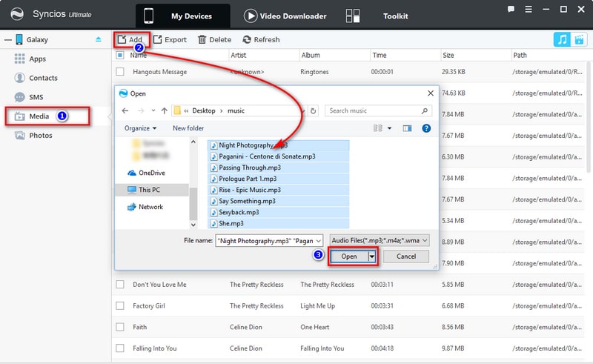
Task: Switch to video view icon
Action: coord(578,40)
